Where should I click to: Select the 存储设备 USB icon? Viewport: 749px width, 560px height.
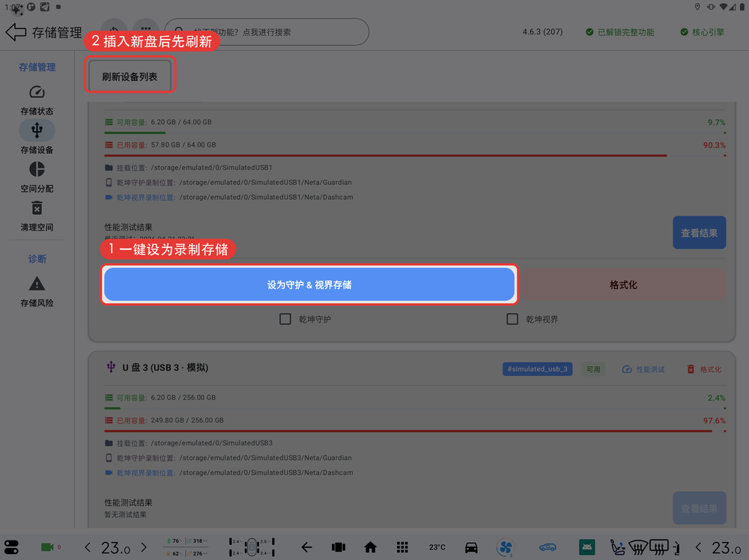(37, 130)
